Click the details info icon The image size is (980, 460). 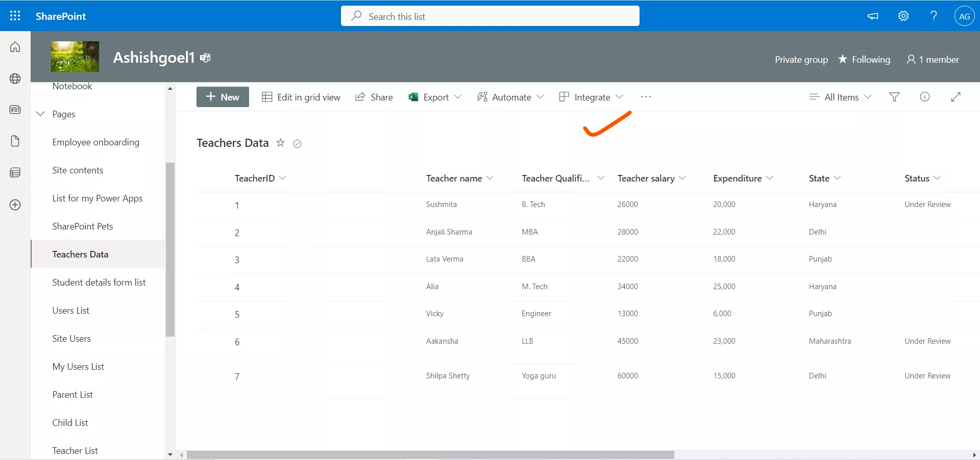coord(925,97)
